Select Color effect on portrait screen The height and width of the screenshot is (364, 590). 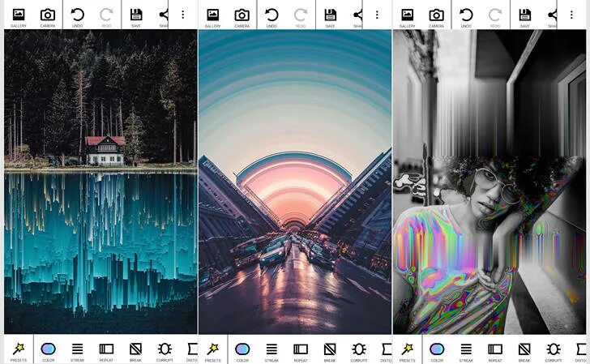pyautogui.click(x=437, y=352)
